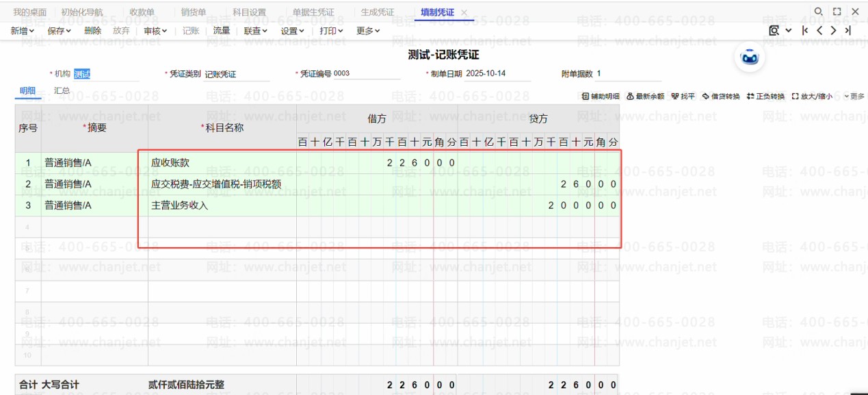Open the 审核 dropdown menu

click(156, 31)
